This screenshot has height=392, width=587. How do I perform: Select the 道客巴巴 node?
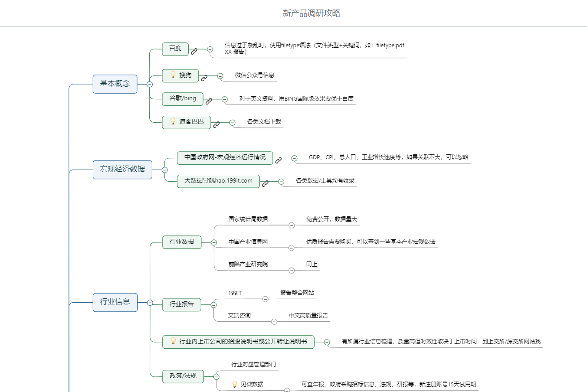click(187, 122)
